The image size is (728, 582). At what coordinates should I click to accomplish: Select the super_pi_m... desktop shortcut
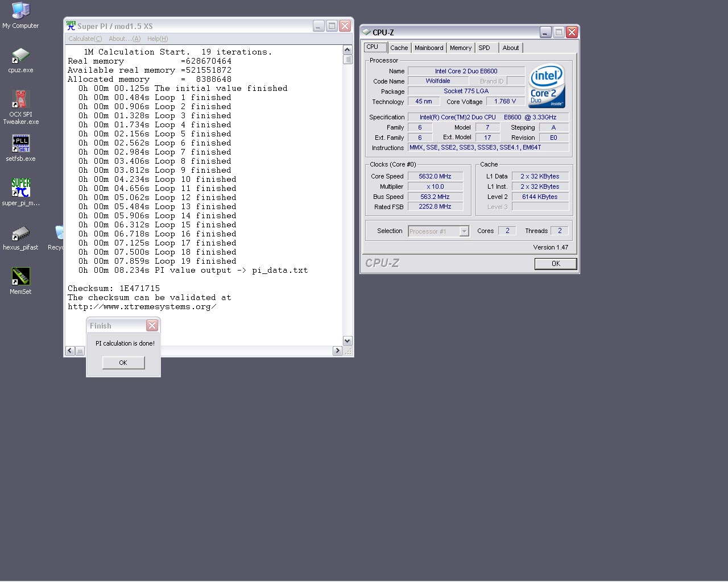point(20,192)
